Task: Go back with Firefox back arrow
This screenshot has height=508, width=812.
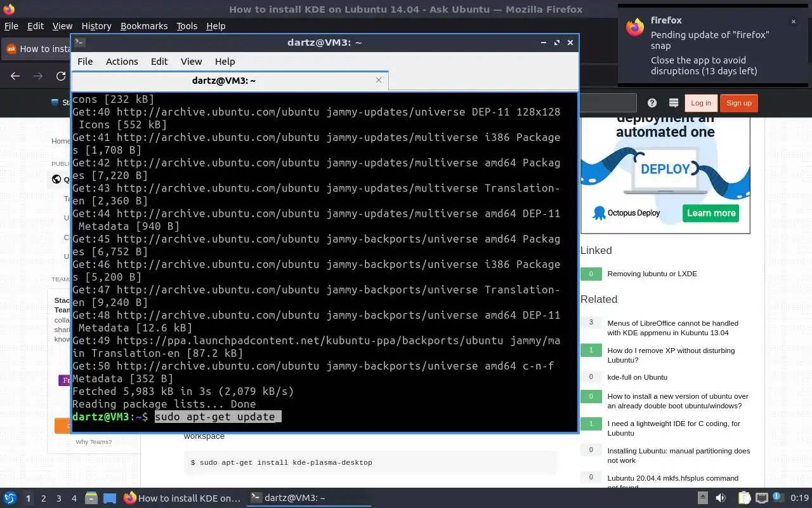Action: [15, 76]
